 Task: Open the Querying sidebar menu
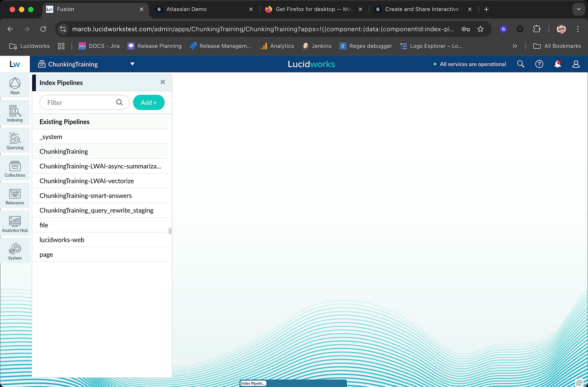(x=15, y=141)
